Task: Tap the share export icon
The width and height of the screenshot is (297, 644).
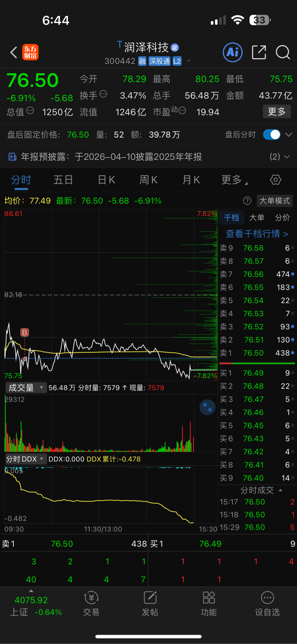Action: click(x=259, y=52)
